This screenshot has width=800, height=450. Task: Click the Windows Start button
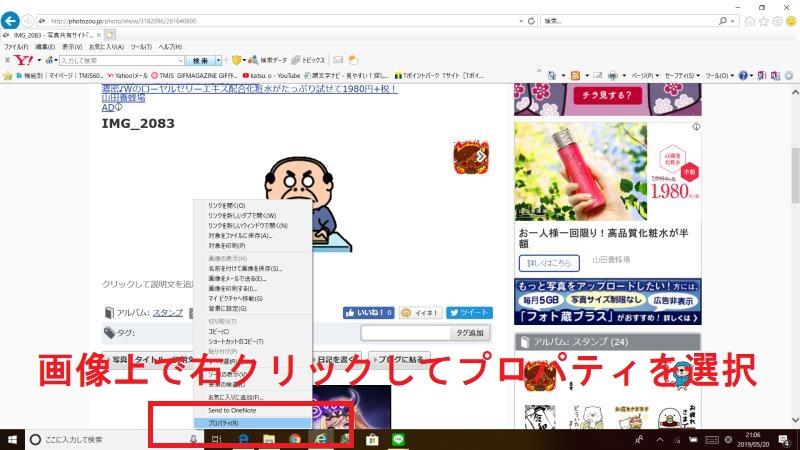(12, 439)
